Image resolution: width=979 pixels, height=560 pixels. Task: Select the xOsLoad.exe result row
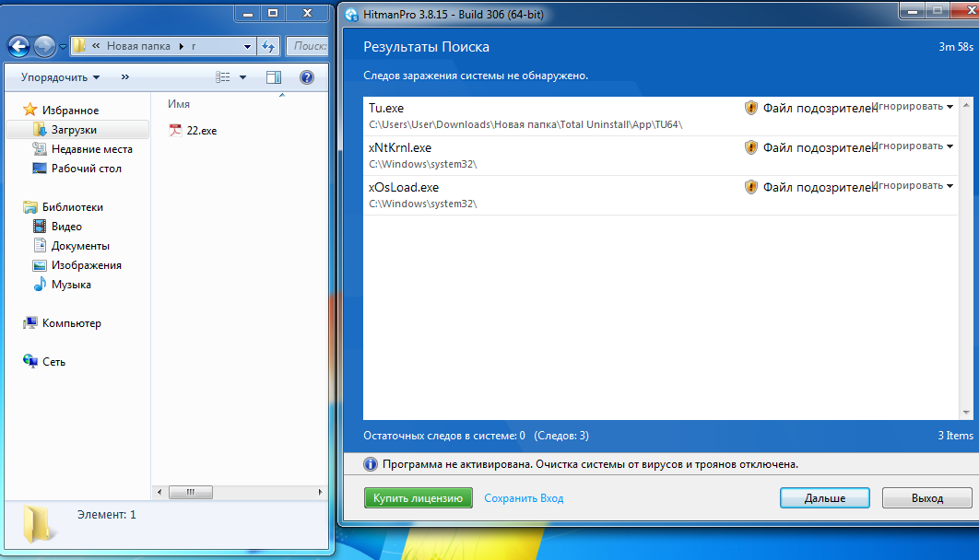pos(660,195)
